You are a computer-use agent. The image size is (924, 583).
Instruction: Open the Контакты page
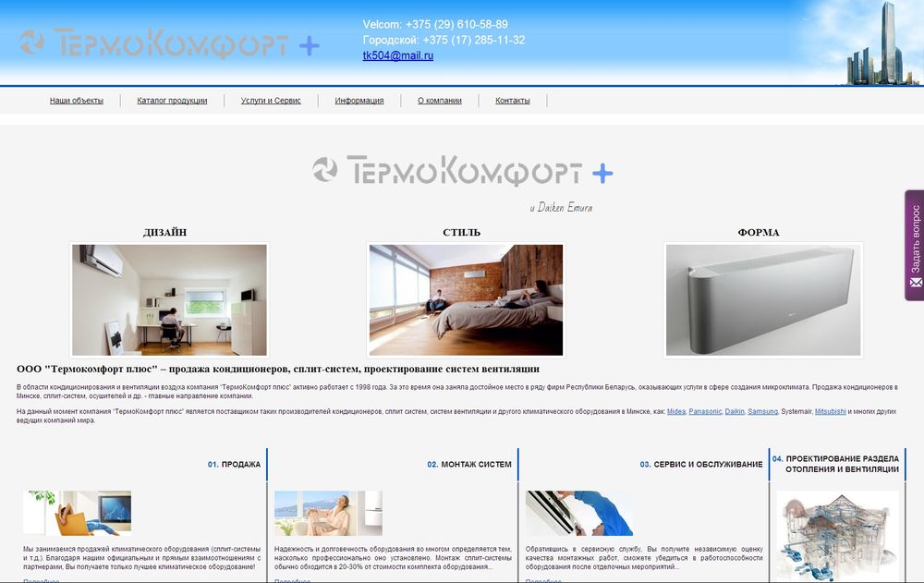coord(513,101)
